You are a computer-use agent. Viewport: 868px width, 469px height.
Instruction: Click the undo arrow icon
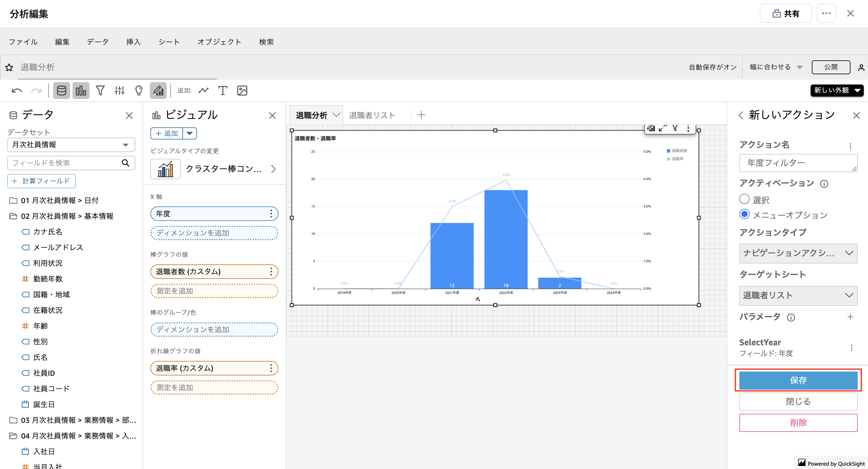click(17, 91)
